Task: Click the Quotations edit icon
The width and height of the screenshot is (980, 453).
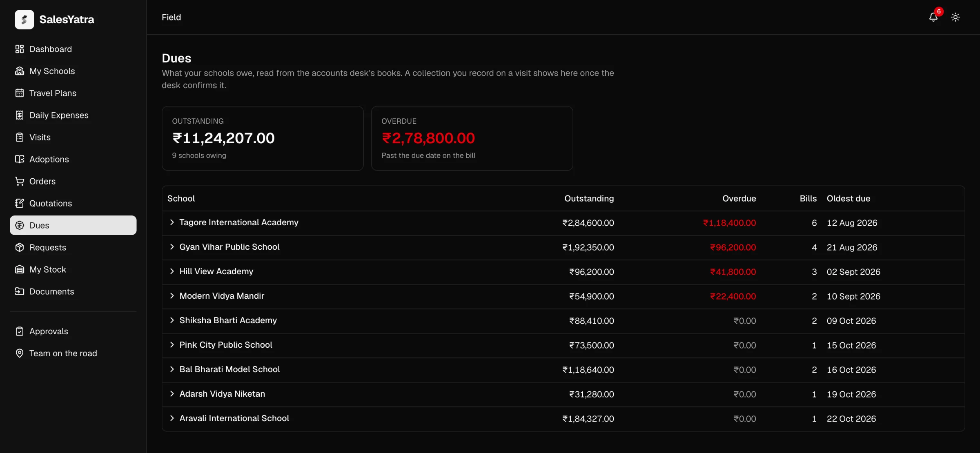Action: coord(20,203)
